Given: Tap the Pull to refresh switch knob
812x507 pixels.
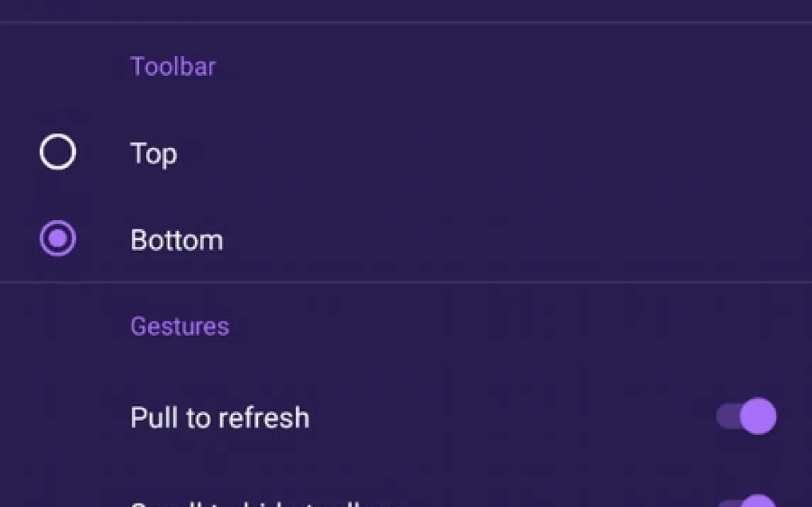Looking at the screenshot, I should 758,416.
